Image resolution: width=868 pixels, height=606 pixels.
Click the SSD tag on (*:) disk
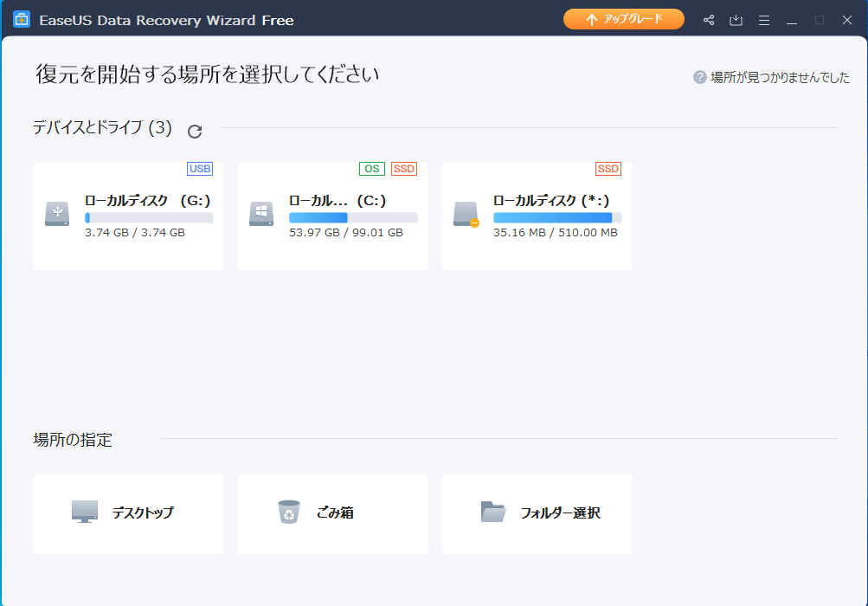point(608,169)
